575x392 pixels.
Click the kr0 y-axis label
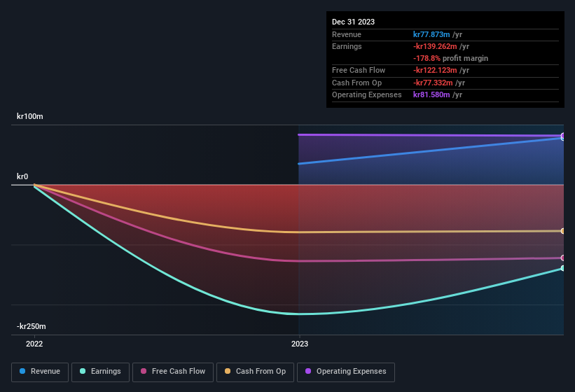pos(22,176)
